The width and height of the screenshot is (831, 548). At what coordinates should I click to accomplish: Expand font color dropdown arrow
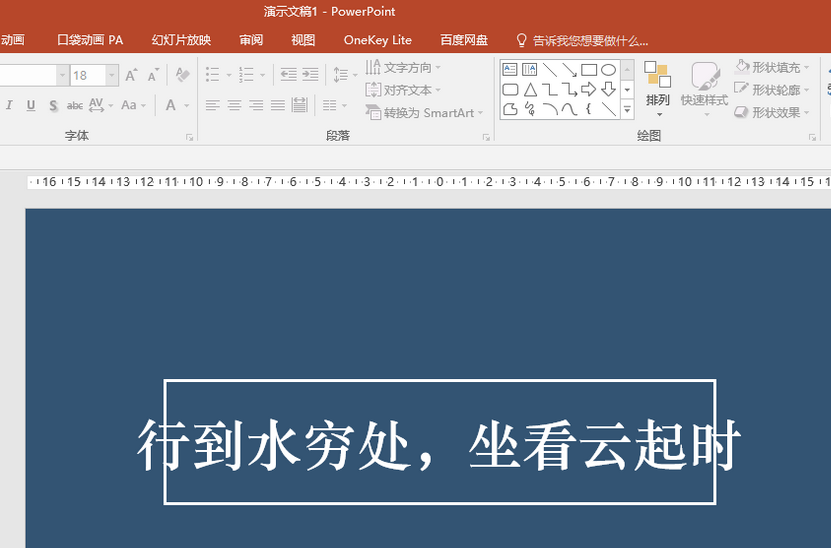[187, 106]
